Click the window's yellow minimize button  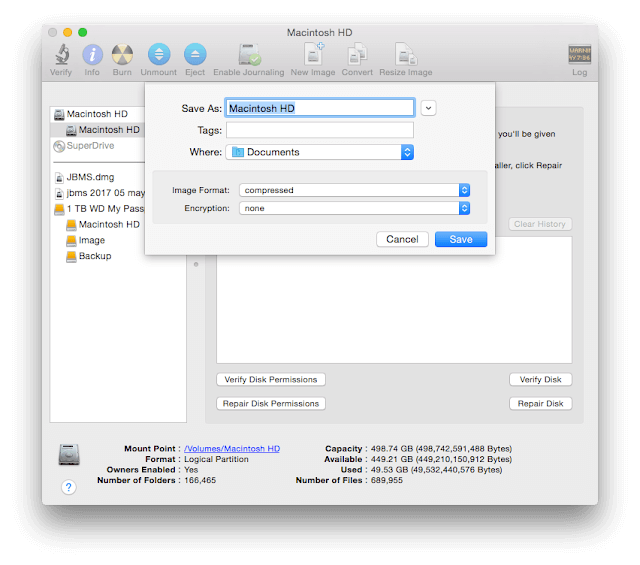coord(67,32)
